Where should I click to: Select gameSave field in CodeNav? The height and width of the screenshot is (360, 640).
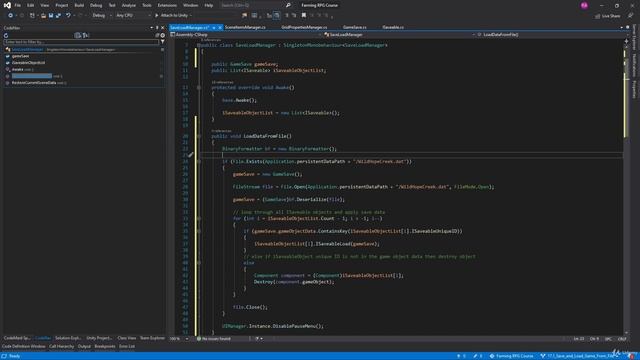pos(20,56)
